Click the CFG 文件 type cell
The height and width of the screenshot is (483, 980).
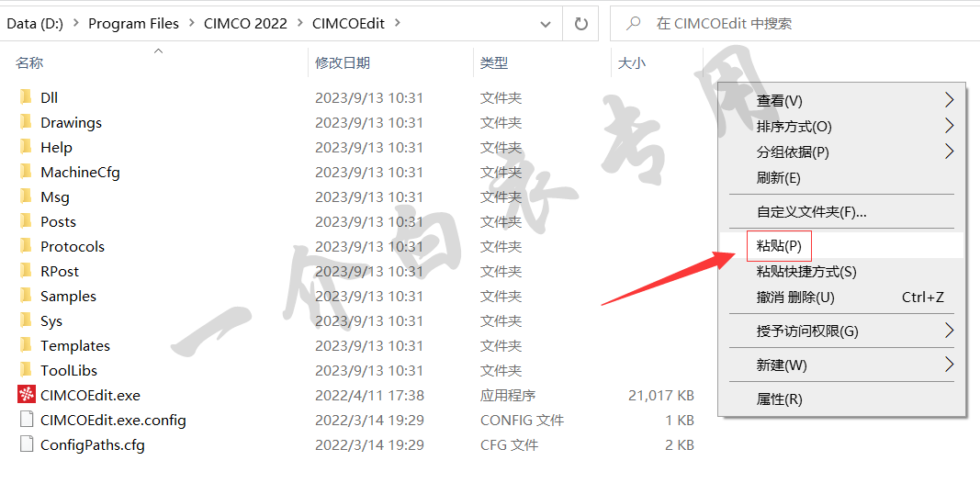[509, 444]
